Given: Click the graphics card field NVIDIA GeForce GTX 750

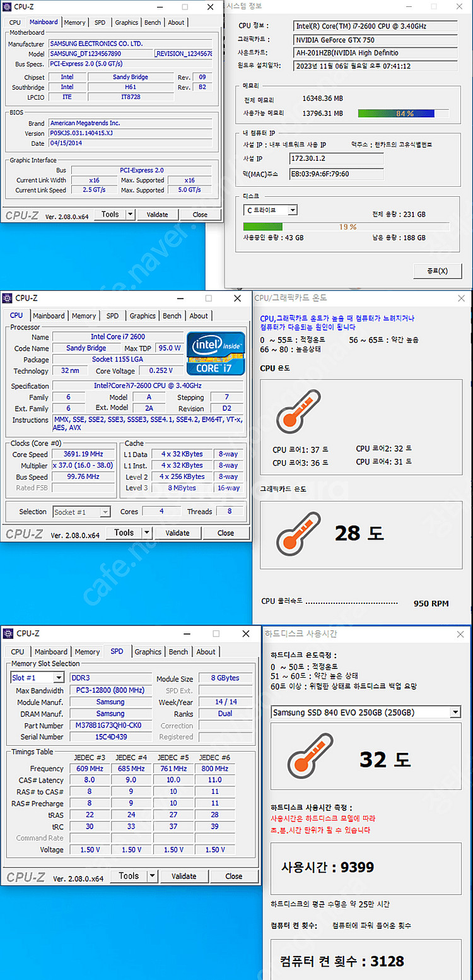Looking at the screenshot, I should pyautogui.click(x=376, y=40).
